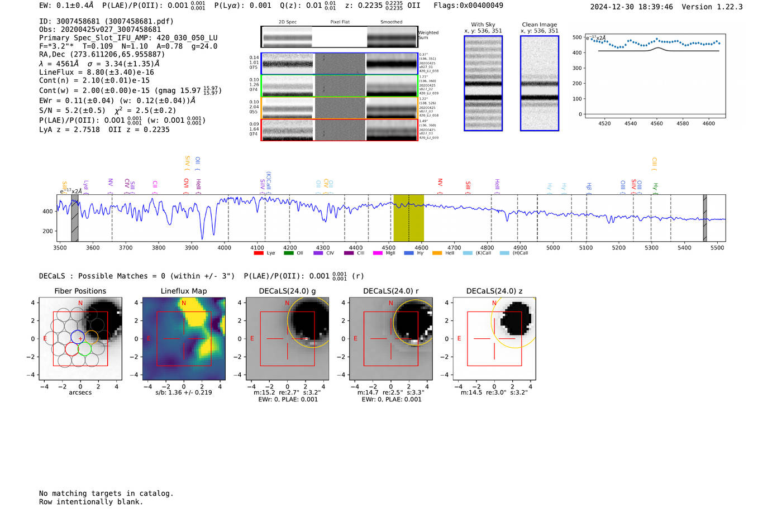This screenshot has width=782, height=532.
Task: Click the Cont(n) = 2.10(±0.01)e-15 line
Action: [x=94, y=80]
